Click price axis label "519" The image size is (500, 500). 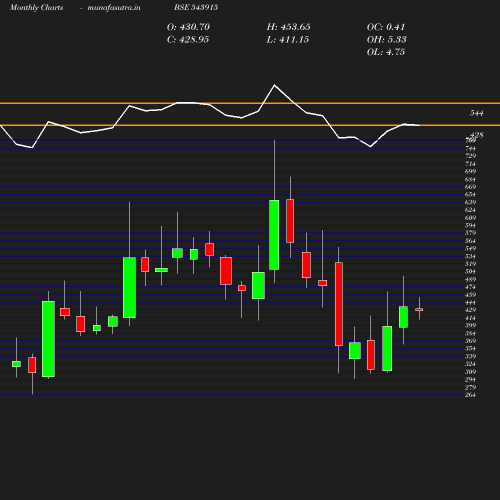[x=470, y=264]
